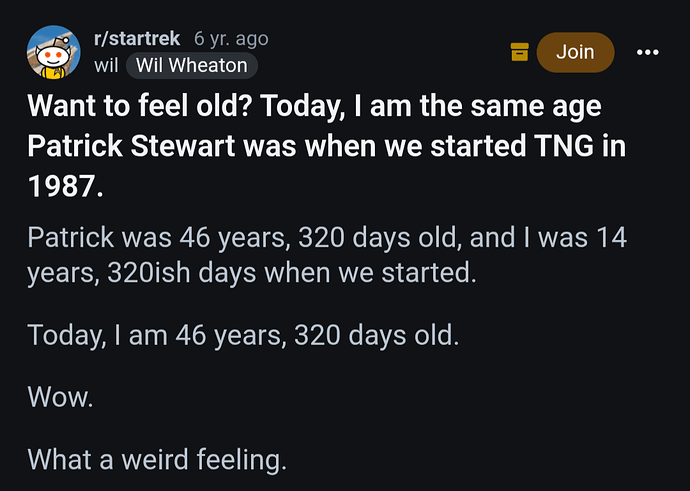
Task: Click the "6 yr. ago" timestamp
Action: (231, 39)
